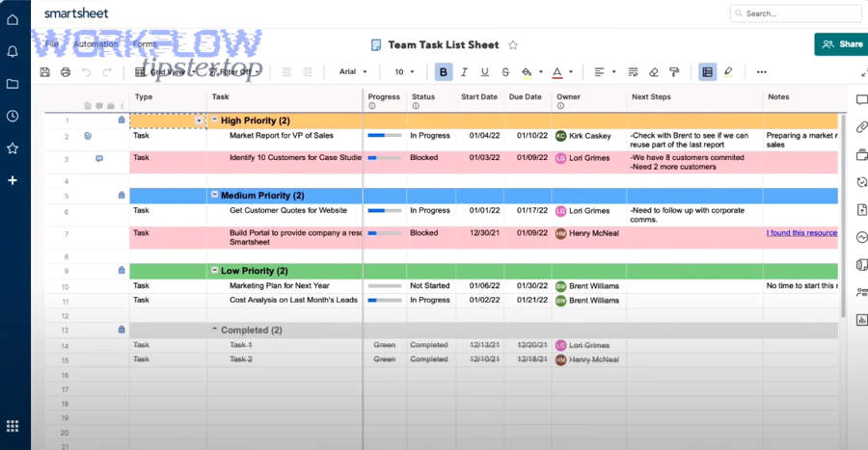Open the Activity Log icon on right rail
Screen dimensions: 868x450
tap(861, 237)
